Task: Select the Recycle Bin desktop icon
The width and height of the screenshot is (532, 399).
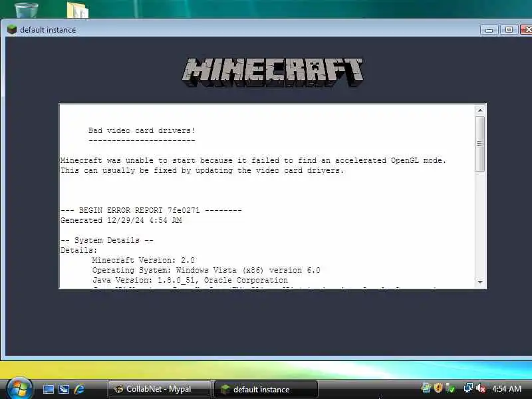Action: point(27,9)
